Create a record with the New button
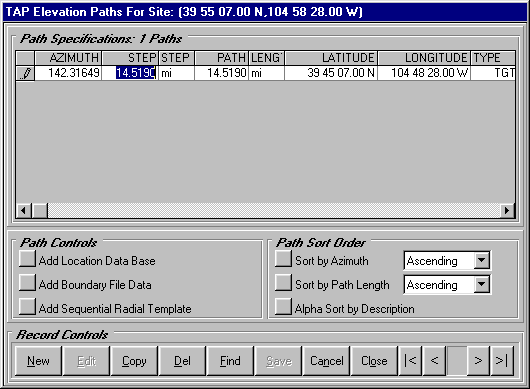 [38, 361]
